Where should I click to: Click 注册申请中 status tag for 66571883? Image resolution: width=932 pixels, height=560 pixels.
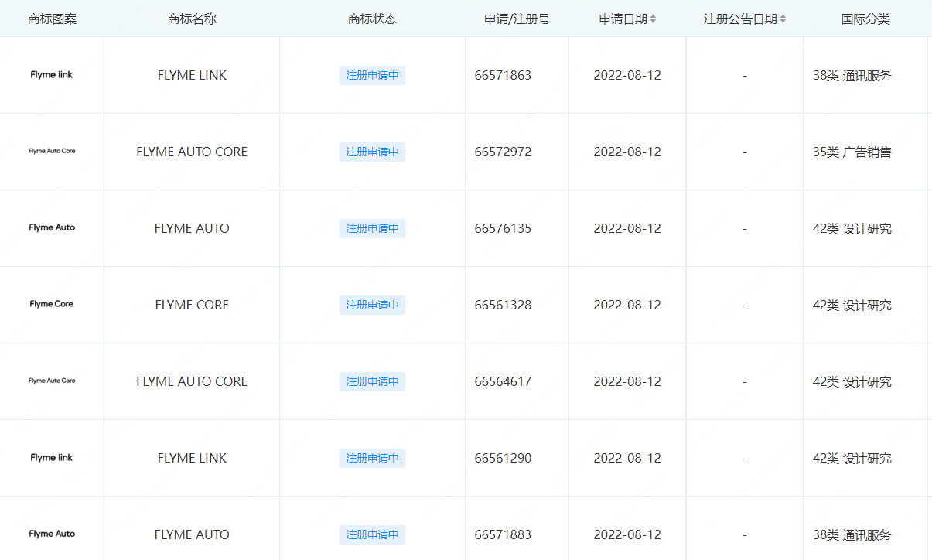coord(372,535)
